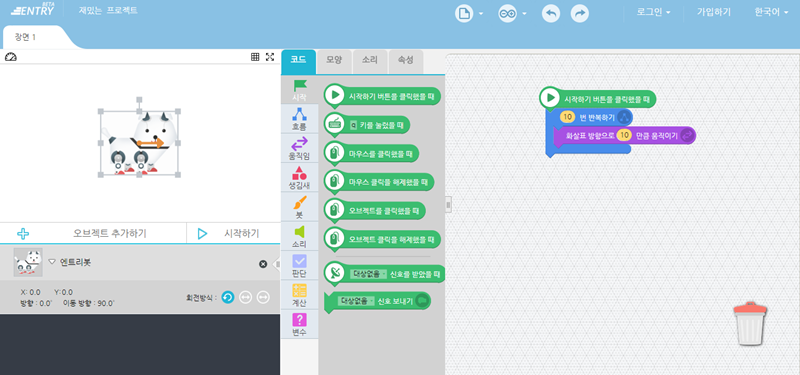Toggle the stage grid display icon
The width and height of the screenshot is (800, 375).
click(x=255, y=57)
